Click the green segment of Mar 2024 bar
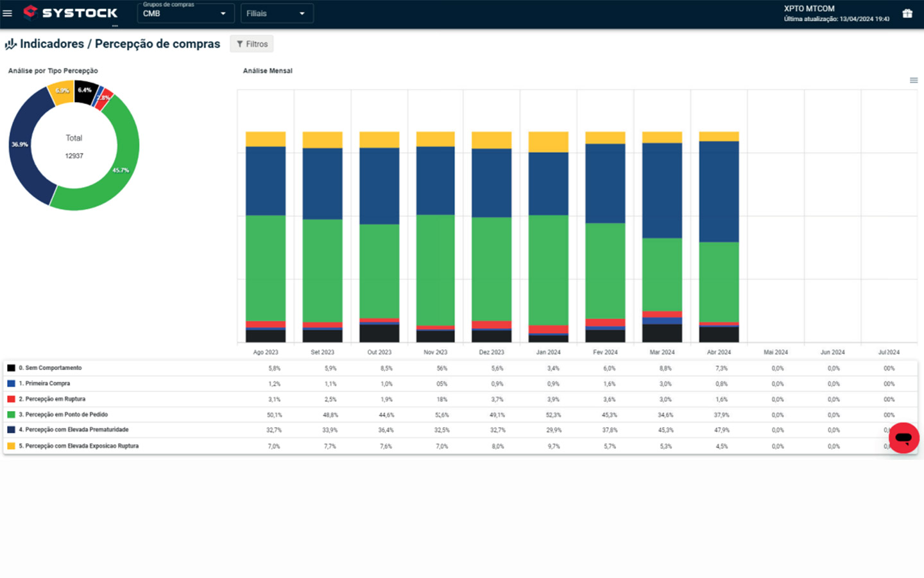 [x=662, y=274]
